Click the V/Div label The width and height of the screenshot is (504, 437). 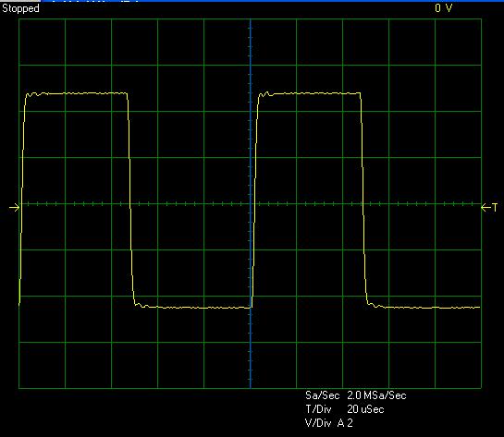[318, 423]
